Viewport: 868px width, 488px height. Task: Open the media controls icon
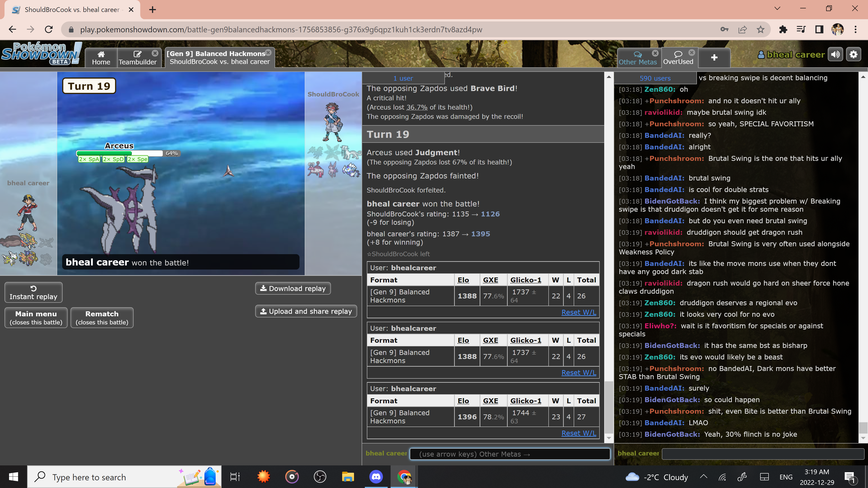click(801, 30)
